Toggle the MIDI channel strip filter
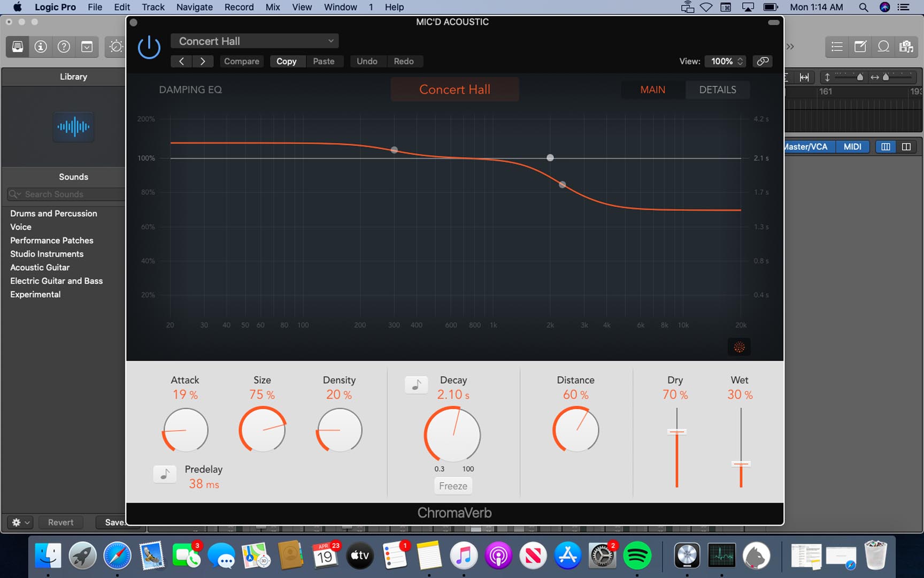This screenshot has height=578, width=924. click(x=852, y=147)
